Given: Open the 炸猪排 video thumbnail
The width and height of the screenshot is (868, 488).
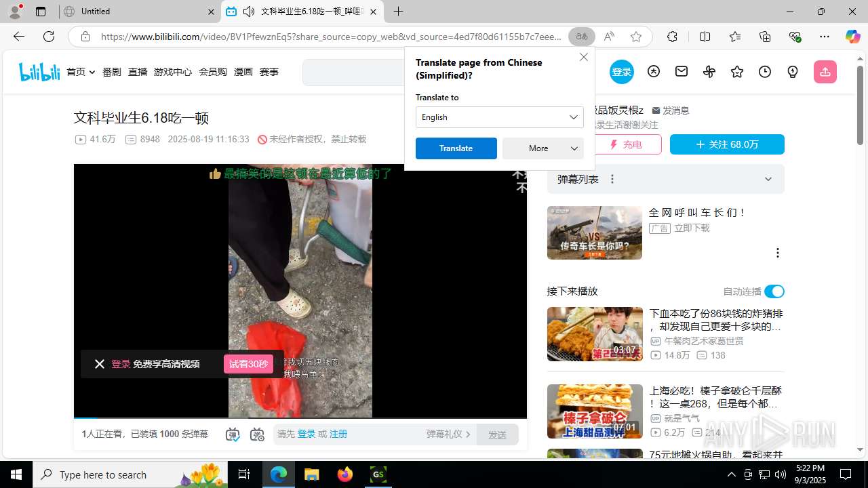Looking at the screenshot, I should click(595, 334).
